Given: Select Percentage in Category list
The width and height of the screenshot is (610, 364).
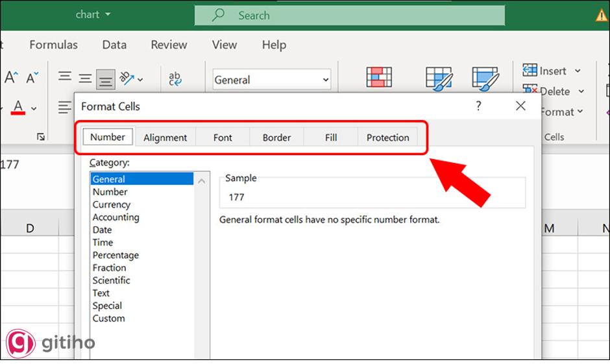Looking at the screenshot, I should point(142,255).
